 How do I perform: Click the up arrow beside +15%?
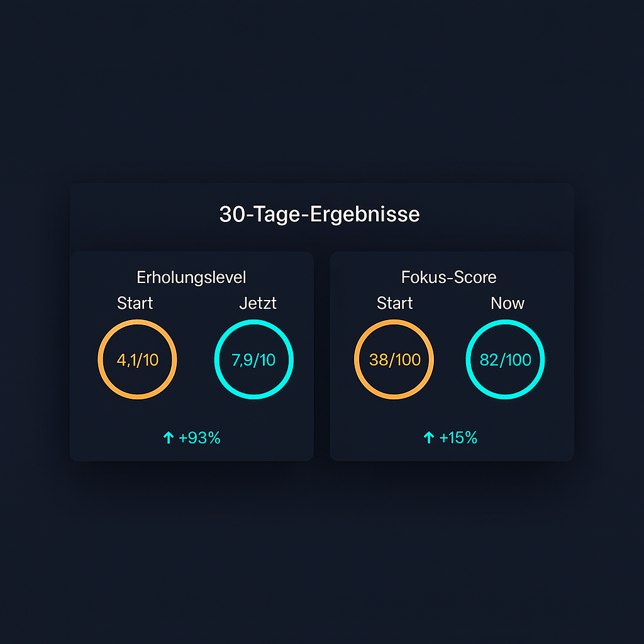point(429,438)
